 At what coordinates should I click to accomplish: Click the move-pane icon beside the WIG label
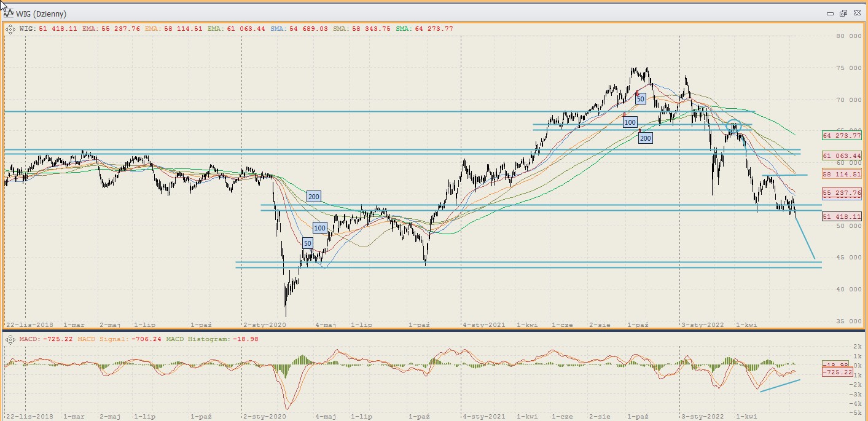pos(10,29)
